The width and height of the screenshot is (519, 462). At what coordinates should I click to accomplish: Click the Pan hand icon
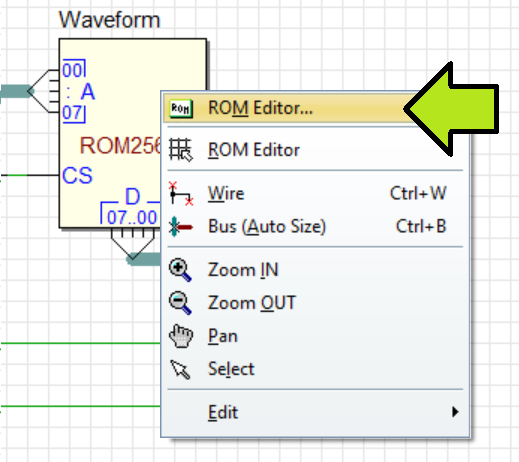[x=181, y=336]
